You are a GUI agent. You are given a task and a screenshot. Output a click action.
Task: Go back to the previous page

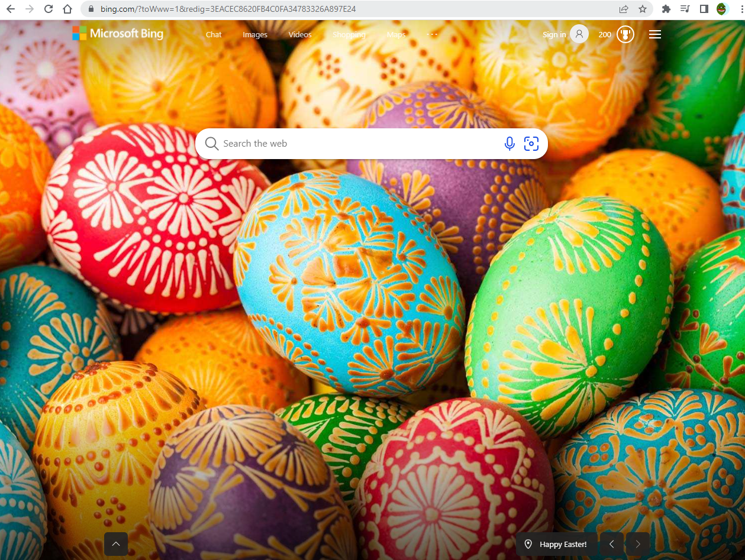tap(11, 9)
